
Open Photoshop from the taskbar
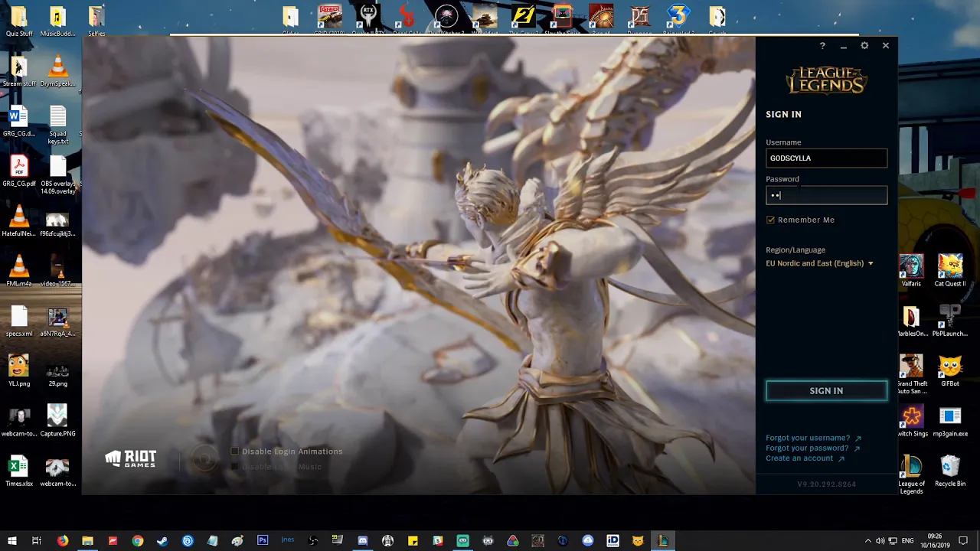tap(263, 541)
